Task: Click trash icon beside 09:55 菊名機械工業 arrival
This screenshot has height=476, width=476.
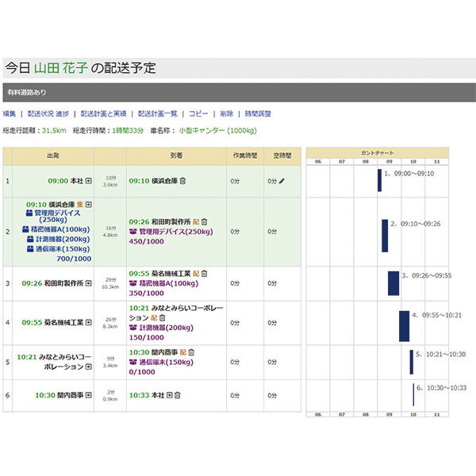Action: click(205, 274)
